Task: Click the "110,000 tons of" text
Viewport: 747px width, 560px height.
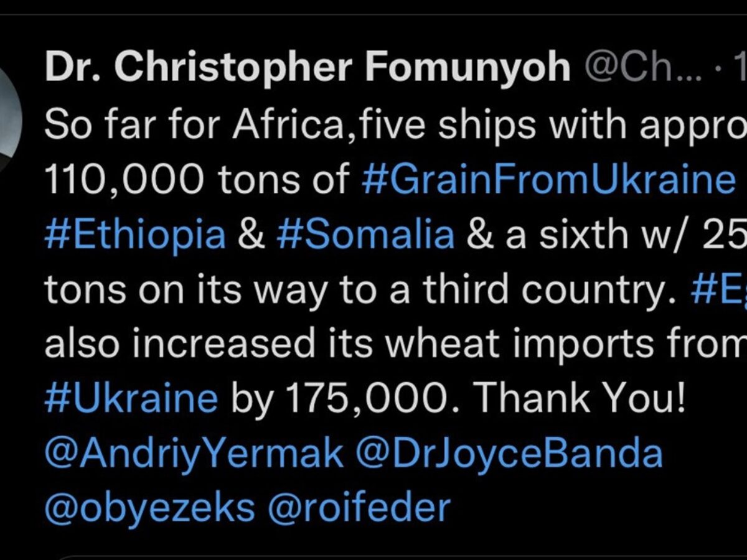Action: point(196,181)
